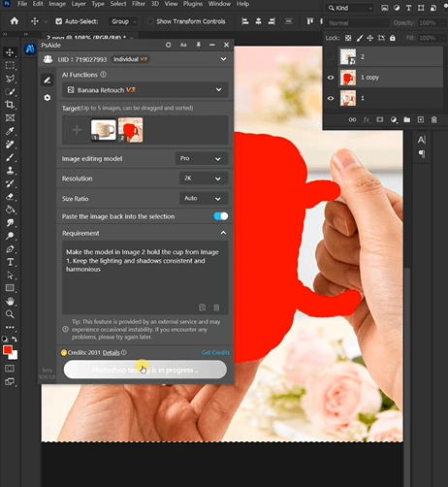The height and width of the screenshot is (487, 448).
Task: Toggle Auto-Select checkbox
Action: tap(58, 21)
